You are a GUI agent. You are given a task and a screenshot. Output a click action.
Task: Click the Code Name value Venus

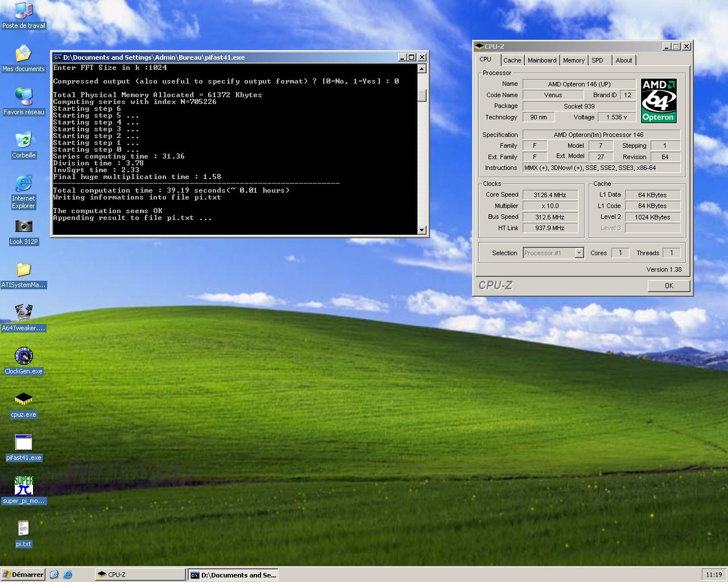coord(553,95)
